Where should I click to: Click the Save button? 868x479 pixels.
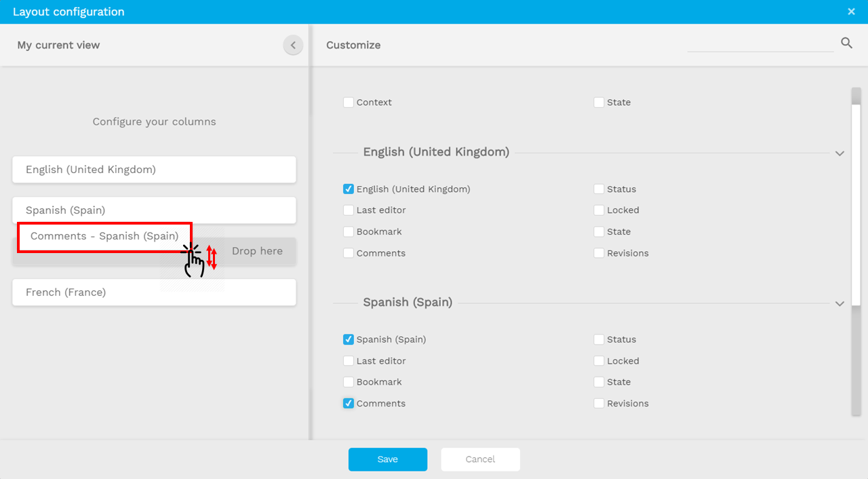387,459
